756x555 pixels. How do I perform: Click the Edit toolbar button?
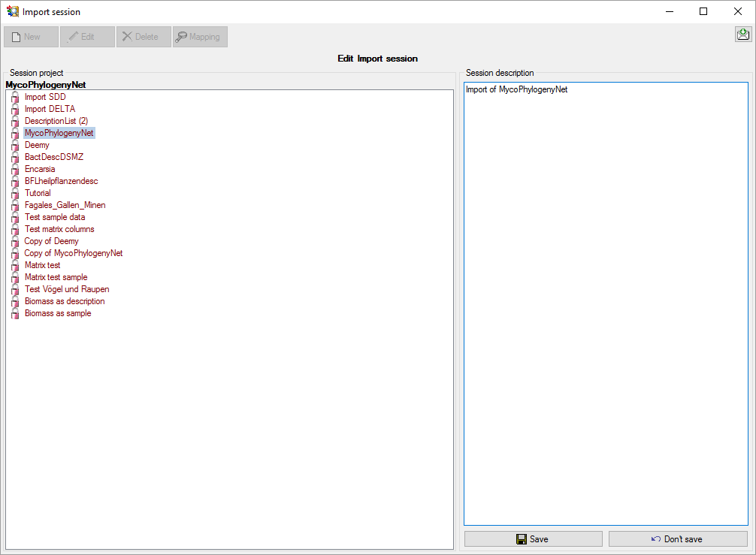87,37
